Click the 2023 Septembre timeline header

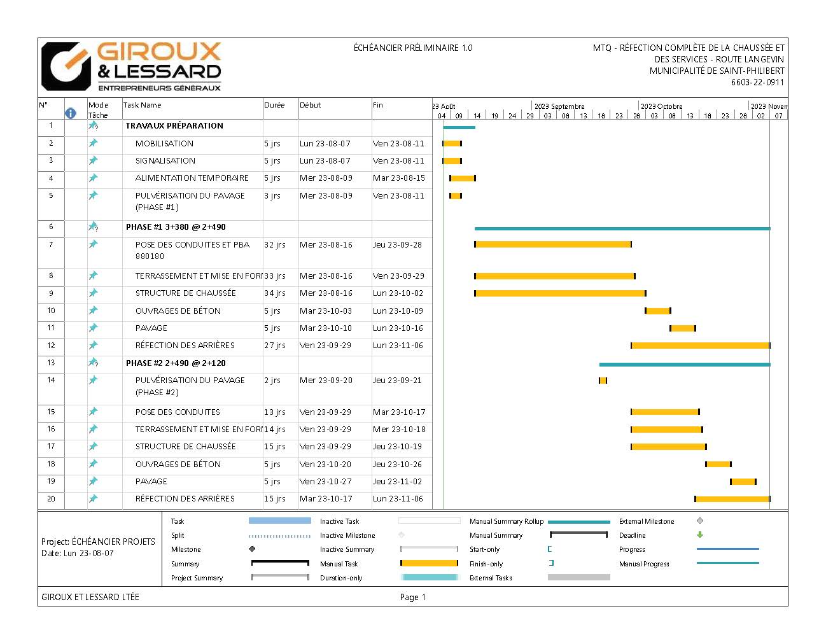click(x=559, y=106)
